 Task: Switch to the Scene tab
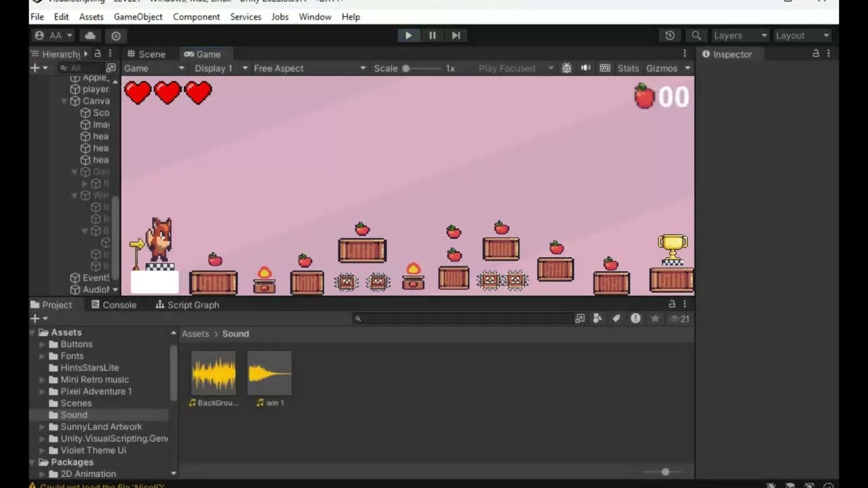[x=146, y=54]
